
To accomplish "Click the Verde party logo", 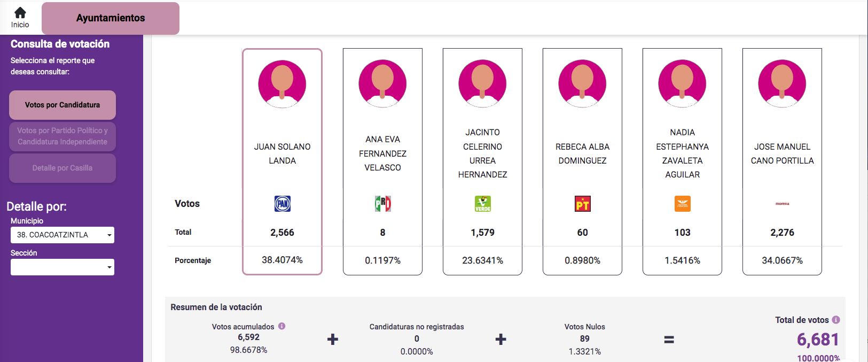I will pyautogui.click(x=482, y=204).
